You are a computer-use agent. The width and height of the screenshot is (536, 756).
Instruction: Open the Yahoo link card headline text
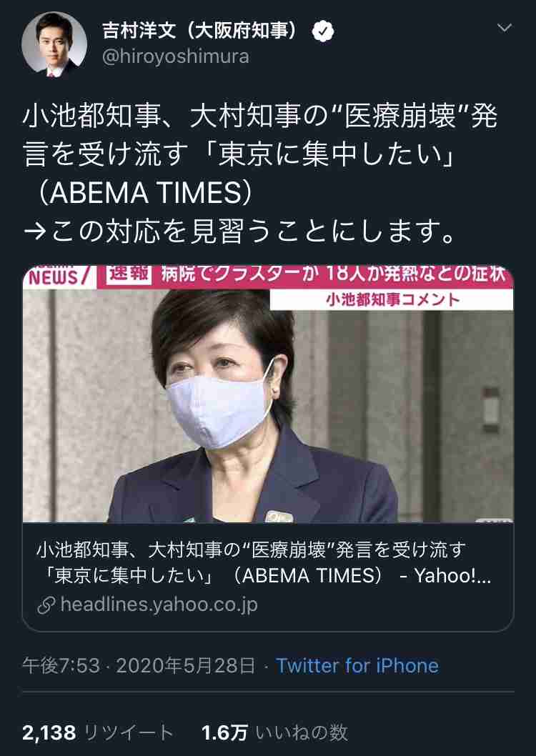click(264, 563)
